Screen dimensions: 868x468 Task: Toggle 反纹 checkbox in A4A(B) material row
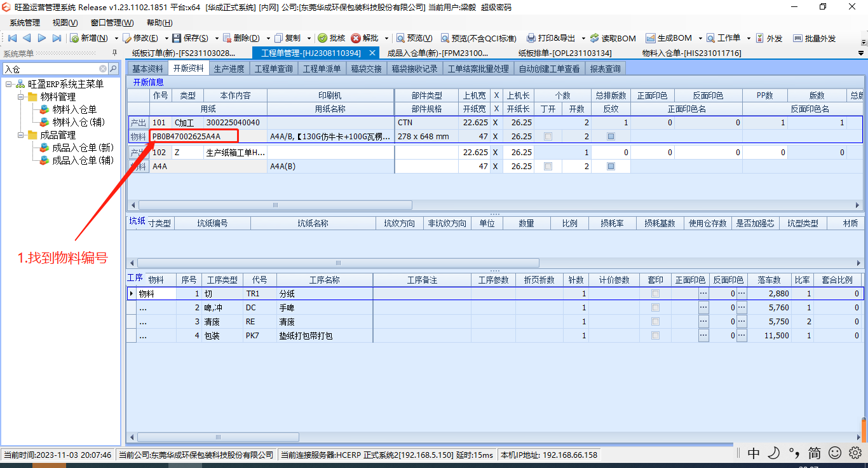pos(611,167)
